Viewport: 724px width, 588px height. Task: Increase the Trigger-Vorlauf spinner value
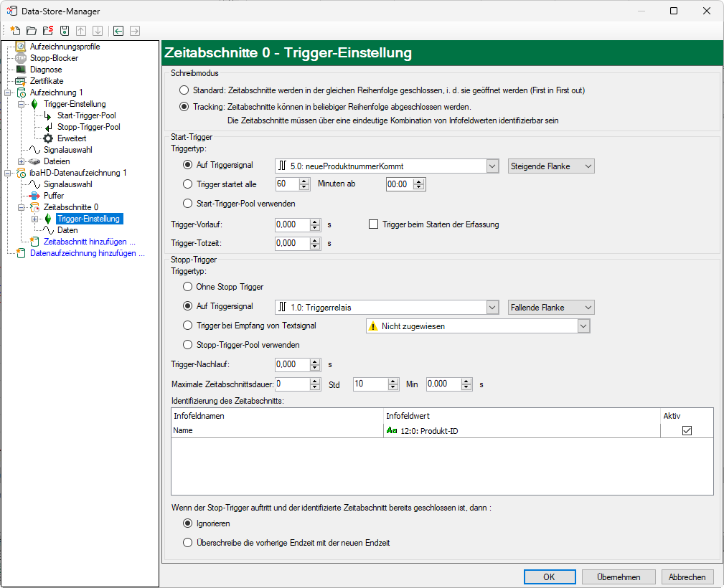(314, 222)
